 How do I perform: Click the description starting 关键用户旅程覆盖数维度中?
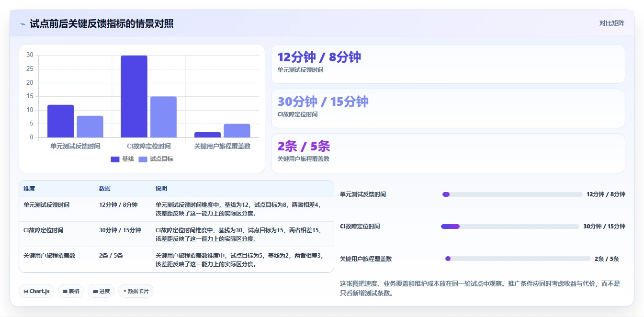239,260
